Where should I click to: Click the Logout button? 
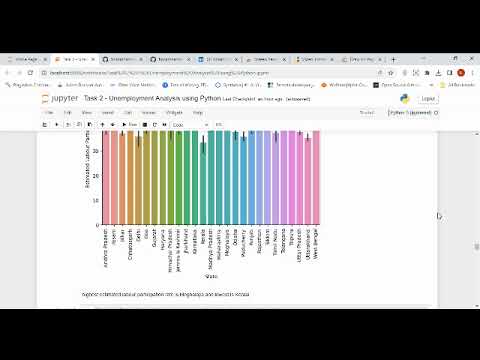[428, 99]
